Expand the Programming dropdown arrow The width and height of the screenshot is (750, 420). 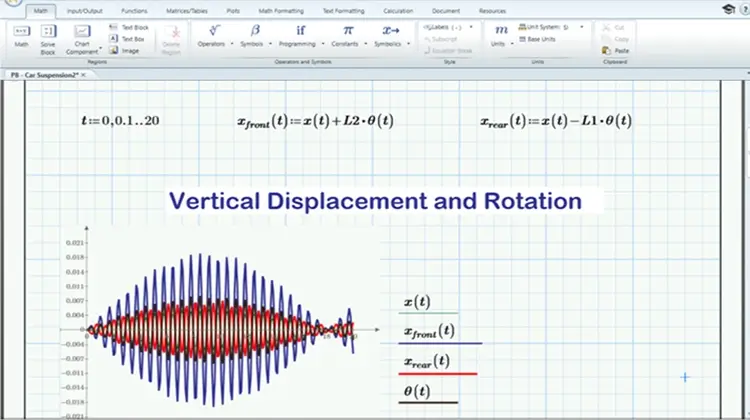click(323, 44)
